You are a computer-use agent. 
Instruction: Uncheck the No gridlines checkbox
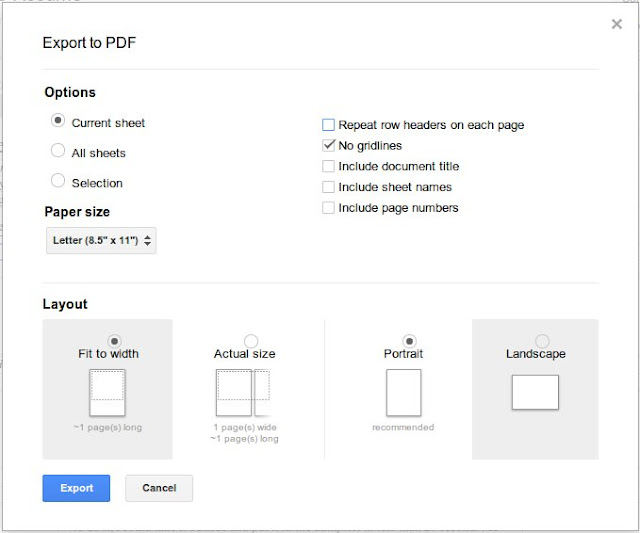pyautogui.click(x=328, y=145)
